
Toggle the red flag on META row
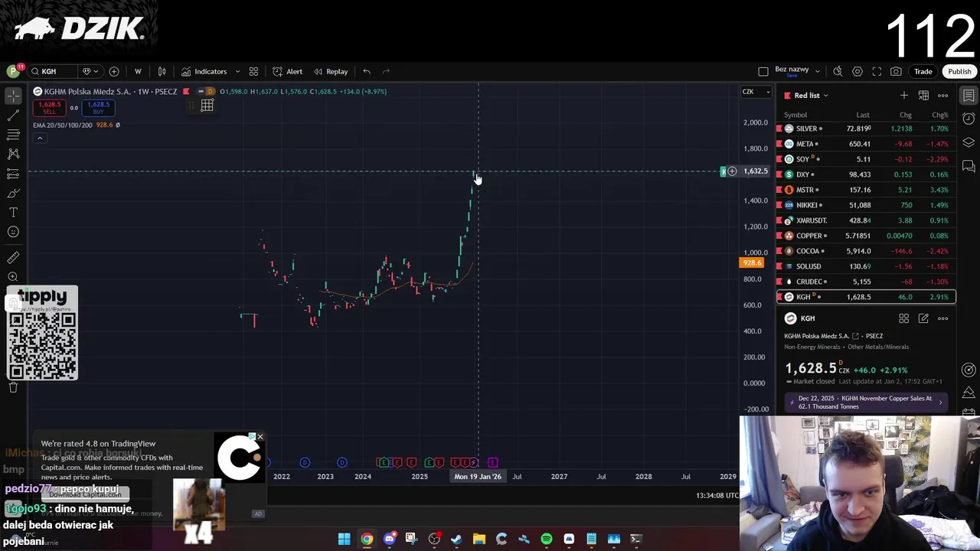(x=779, y=144)
